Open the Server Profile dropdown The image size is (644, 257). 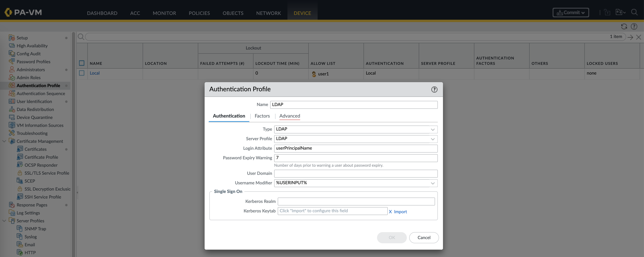click(432, 139)
